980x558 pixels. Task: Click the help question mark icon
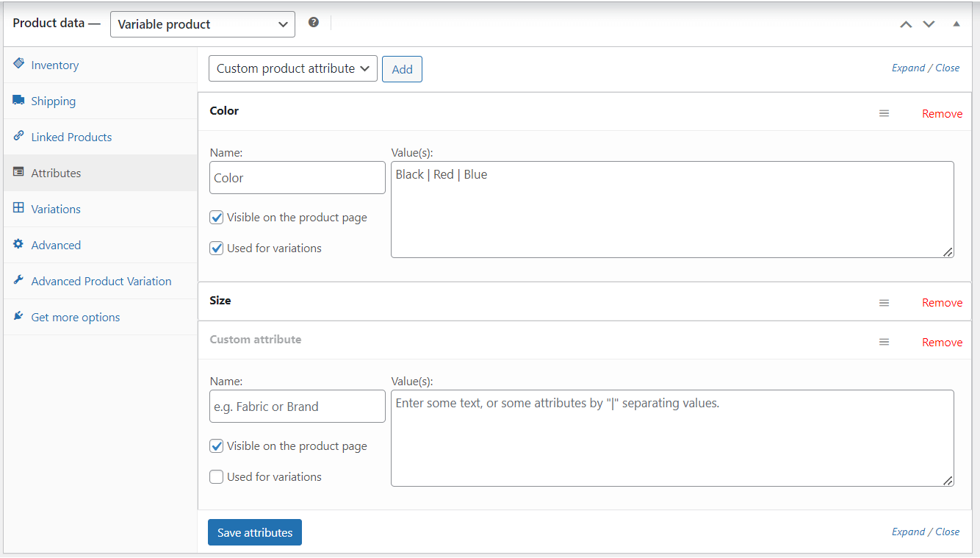(x=314, y=22)
